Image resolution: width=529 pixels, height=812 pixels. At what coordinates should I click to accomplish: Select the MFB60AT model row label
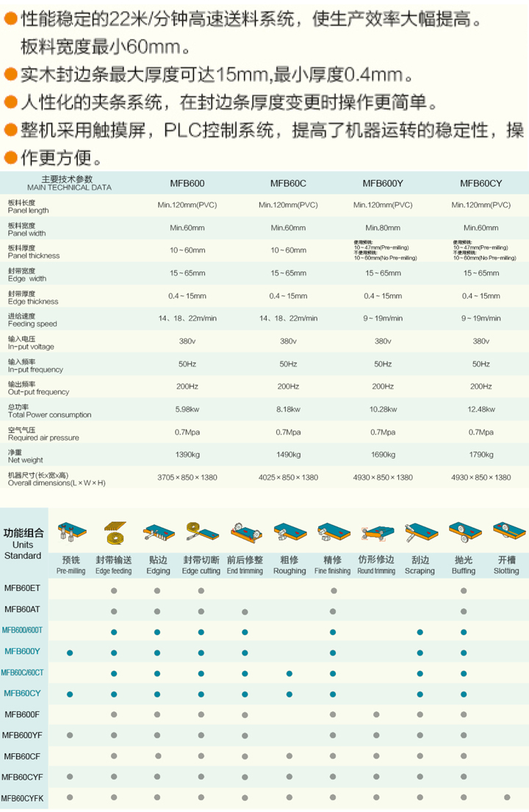[x=22, y=609]
